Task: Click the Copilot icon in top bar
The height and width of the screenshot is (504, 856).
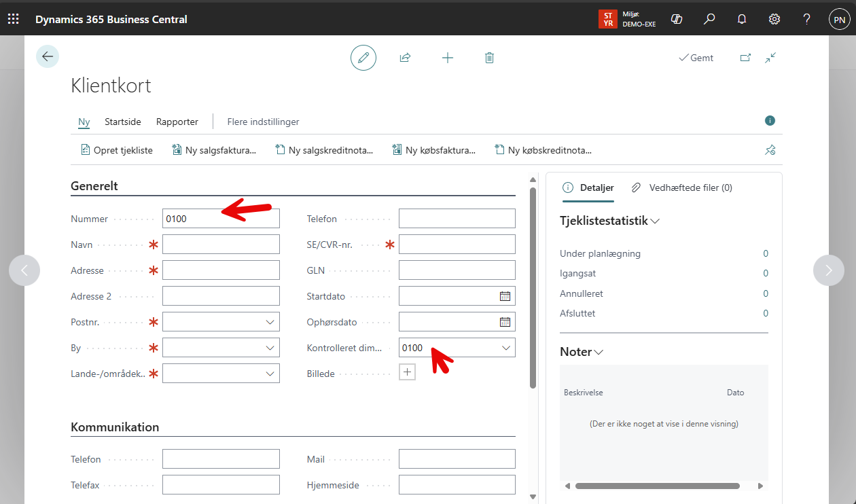Action: [x=677, y=19]
